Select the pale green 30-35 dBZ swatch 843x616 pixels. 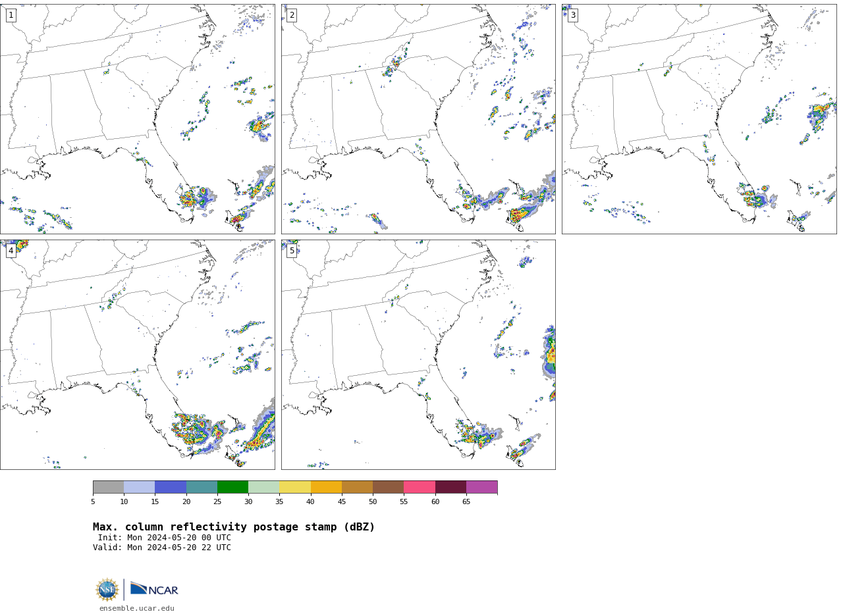tap(264, 487)
